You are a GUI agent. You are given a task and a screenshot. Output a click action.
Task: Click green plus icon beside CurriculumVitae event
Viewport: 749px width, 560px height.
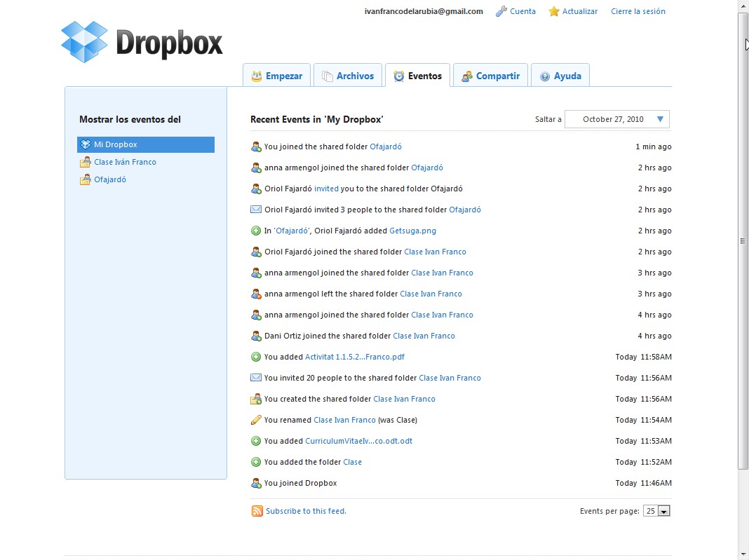256,441
